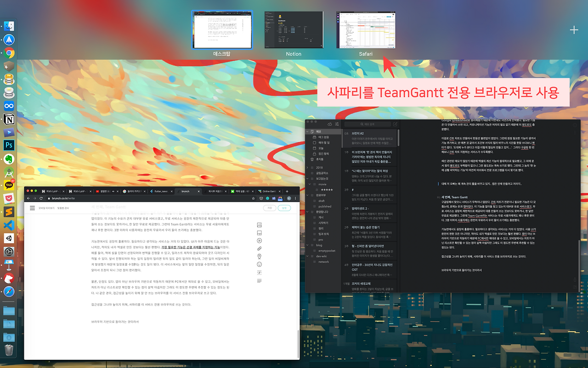Close the brunch tab in Chrome
The image size is (588, 368).
199,191
